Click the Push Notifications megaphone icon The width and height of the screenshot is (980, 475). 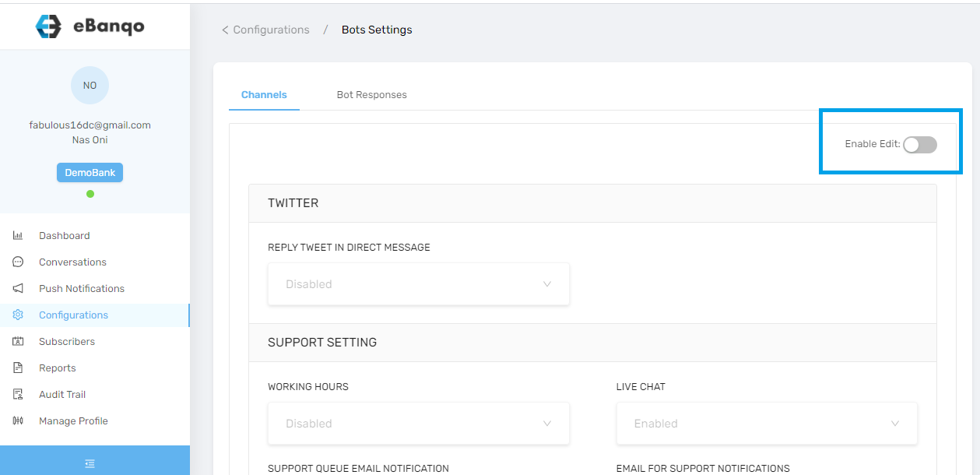[x=18, y=288]
